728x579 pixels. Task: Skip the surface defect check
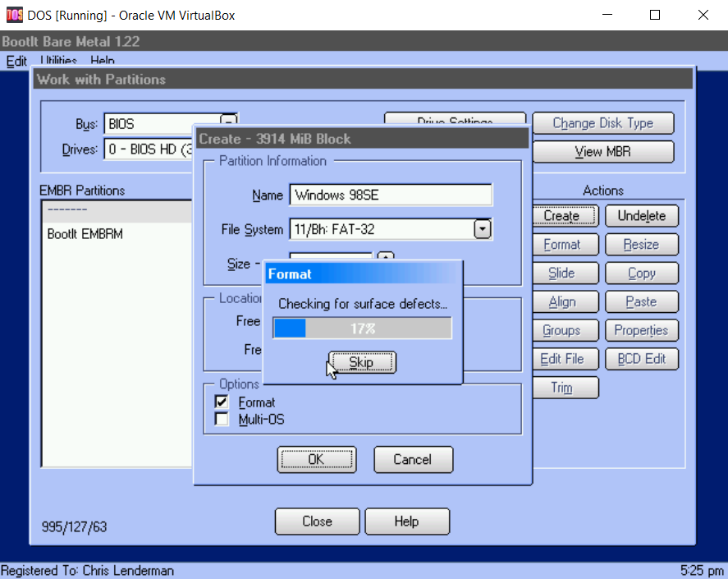pyautogui.click(x=361, y=362)
